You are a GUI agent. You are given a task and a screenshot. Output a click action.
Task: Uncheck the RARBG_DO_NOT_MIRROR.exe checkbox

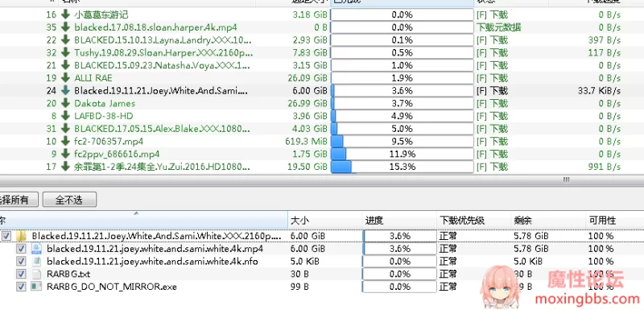[x=21, y=286]
